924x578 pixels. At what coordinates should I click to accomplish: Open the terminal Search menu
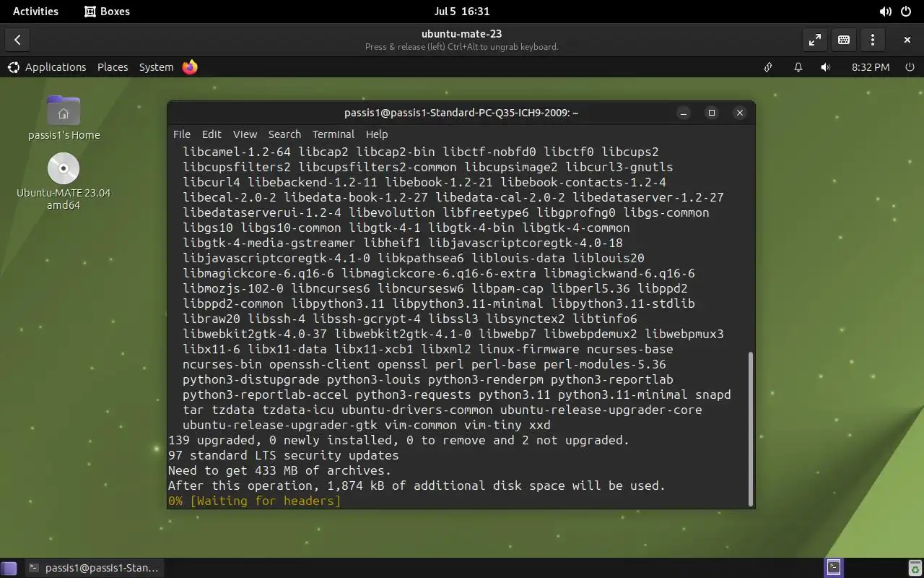click(284, 134)
